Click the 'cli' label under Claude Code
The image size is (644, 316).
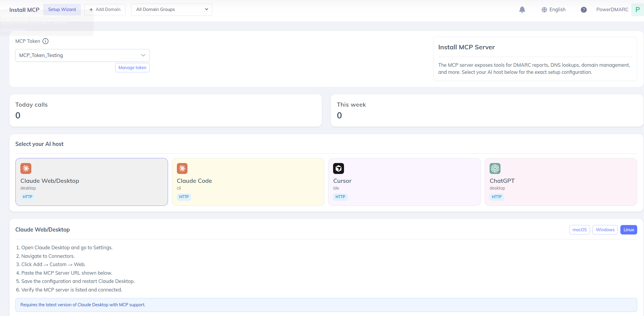pos(179,188)
